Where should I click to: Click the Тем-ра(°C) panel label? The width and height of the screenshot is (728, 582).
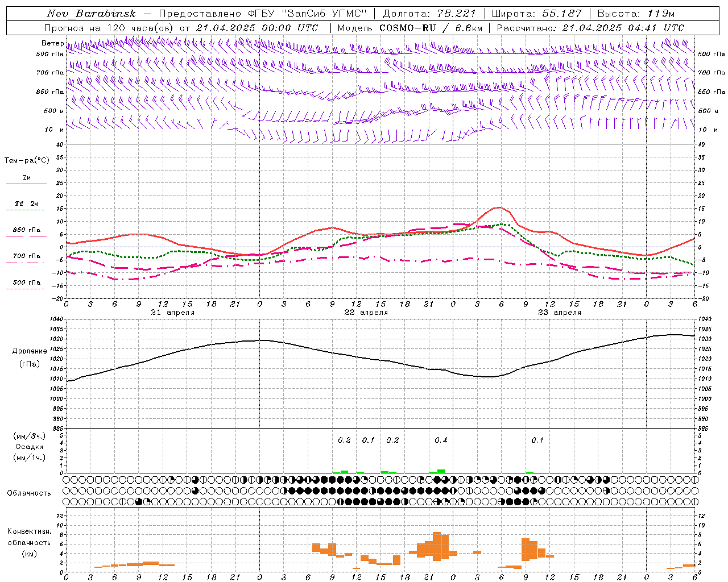click(27, 161)
